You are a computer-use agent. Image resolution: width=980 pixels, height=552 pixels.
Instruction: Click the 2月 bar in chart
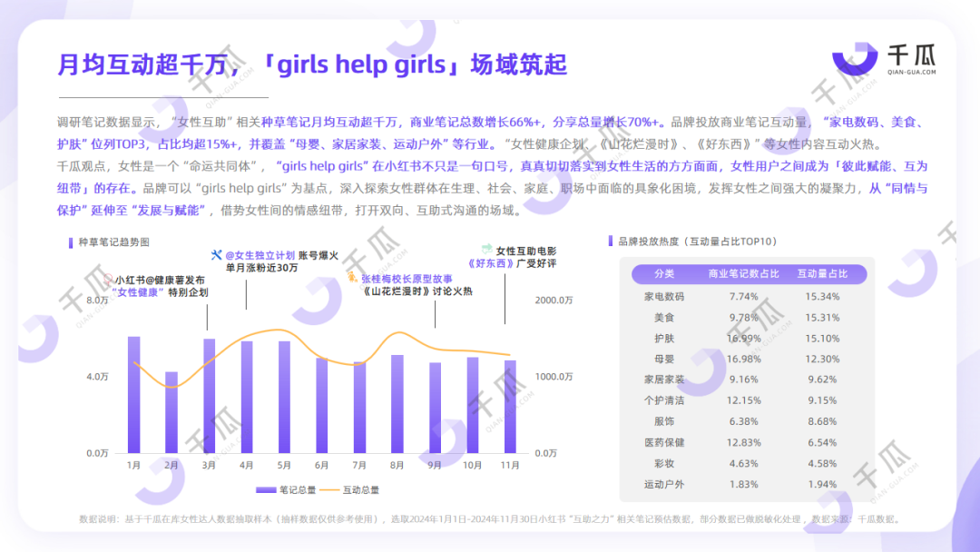click(171, 412)
